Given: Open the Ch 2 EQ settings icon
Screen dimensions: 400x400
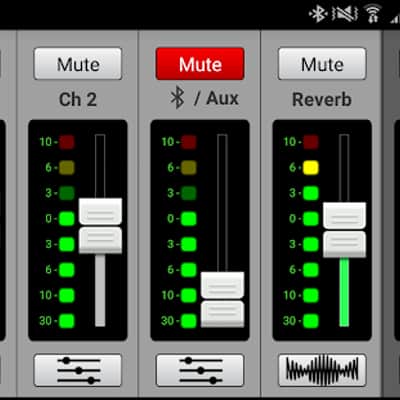Looking at the screenshot, I should 78,370.
